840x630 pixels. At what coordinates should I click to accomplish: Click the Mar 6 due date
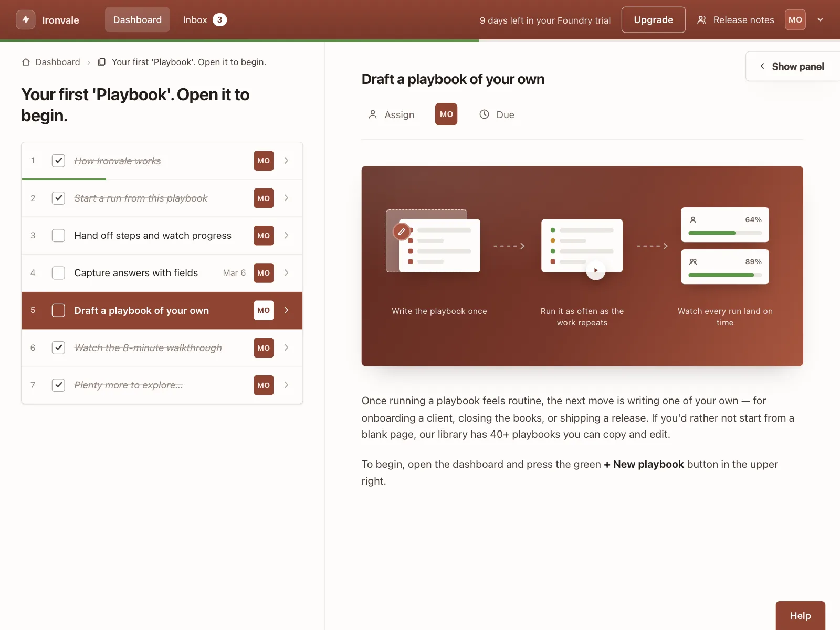(234, 273)
